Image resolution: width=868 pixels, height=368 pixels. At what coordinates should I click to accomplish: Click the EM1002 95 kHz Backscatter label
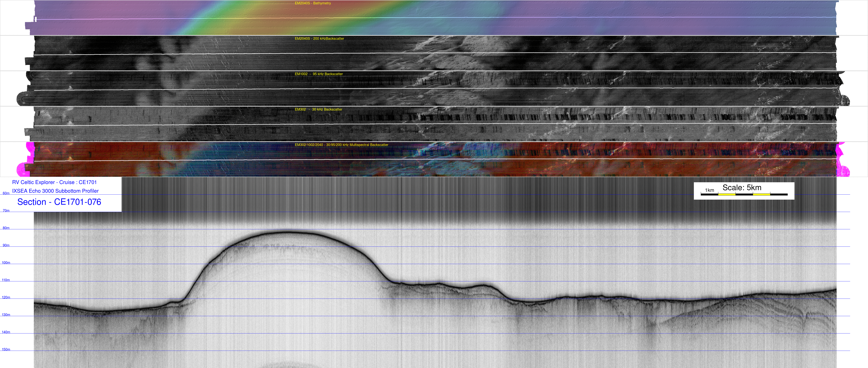click(318, 74)
